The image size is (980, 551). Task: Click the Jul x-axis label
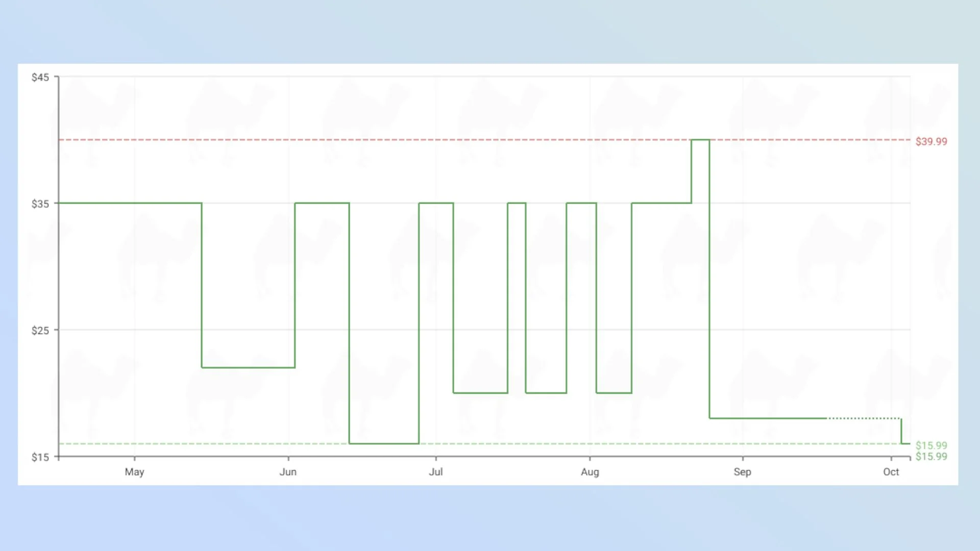tap(435, 472)
